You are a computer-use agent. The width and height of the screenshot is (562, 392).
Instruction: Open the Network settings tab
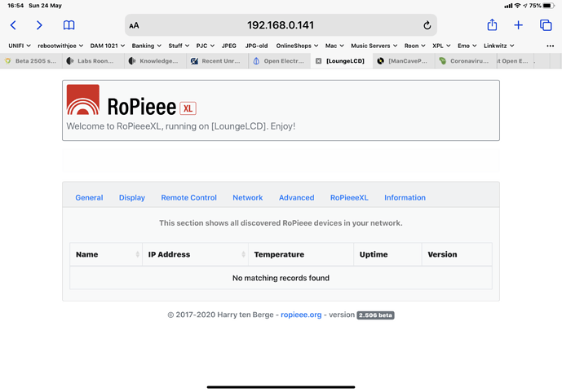[x=248, y=197]
